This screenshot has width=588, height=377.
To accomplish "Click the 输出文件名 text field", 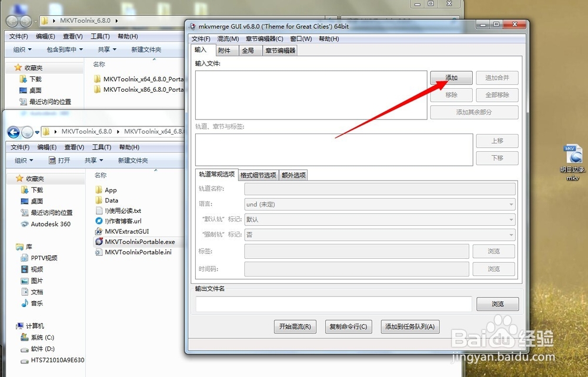I will (333, 304).
